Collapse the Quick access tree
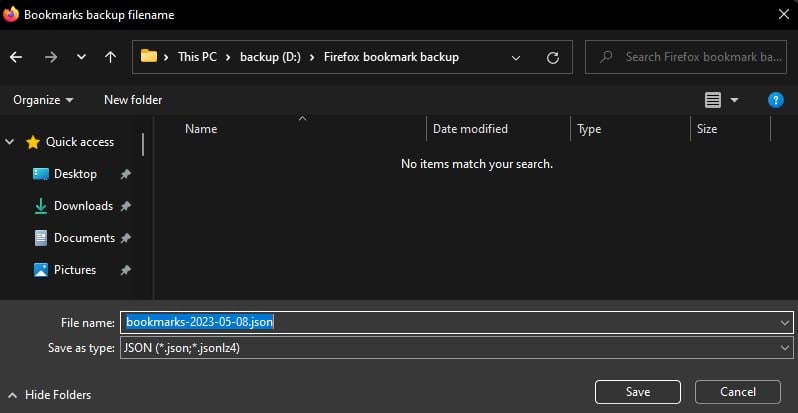798x413 pixels. [11, 142]
